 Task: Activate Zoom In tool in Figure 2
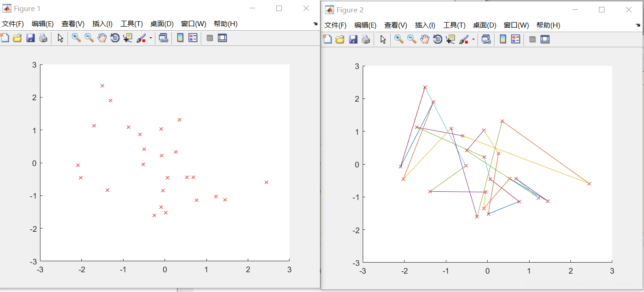pos(399,40)
